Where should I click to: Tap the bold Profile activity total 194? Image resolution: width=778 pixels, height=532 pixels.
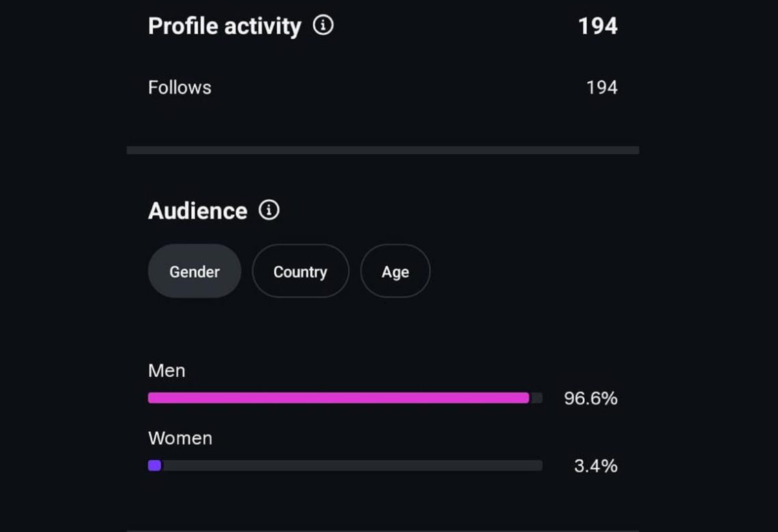pyautogui.click(x=598, y=27)
